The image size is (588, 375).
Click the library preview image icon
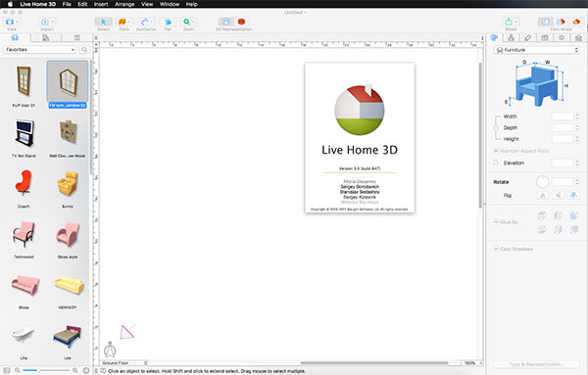pos(7,370)
